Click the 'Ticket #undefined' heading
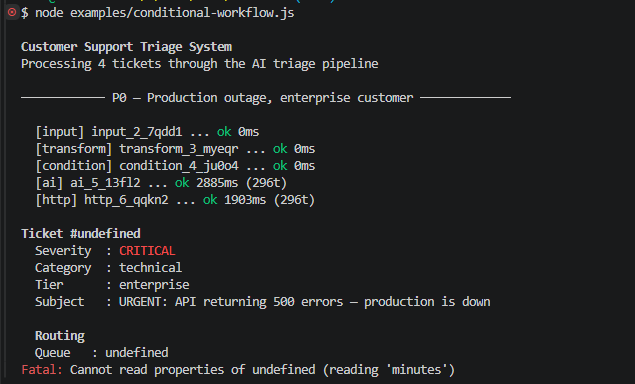635x384 pixels. pos(81,234)
